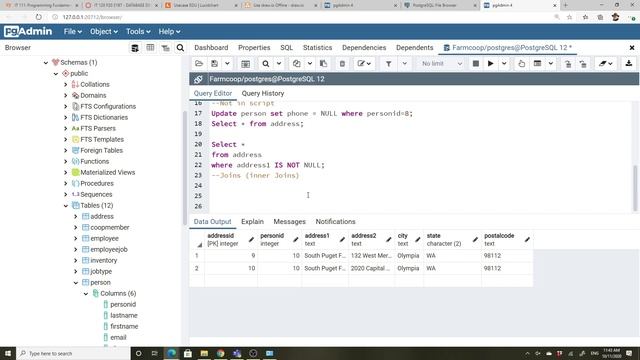The image size is (640, 360).
Task: Expand the Collations tree node
Action: tap(66, 84)
